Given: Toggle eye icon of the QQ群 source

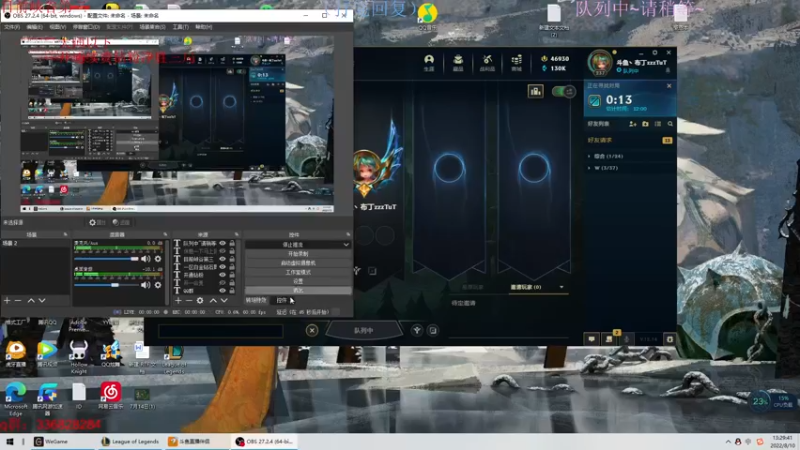Looking at the screenshot, I should pos(222,291).
